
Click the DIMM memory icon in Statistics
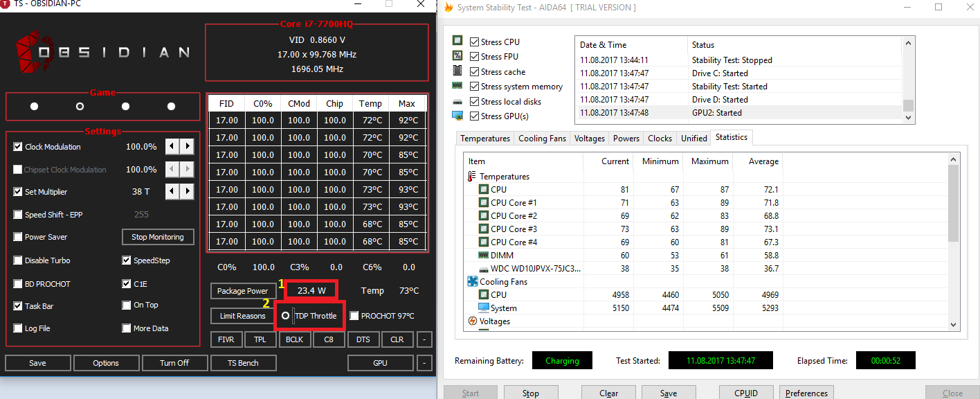(x=484, y=256)
